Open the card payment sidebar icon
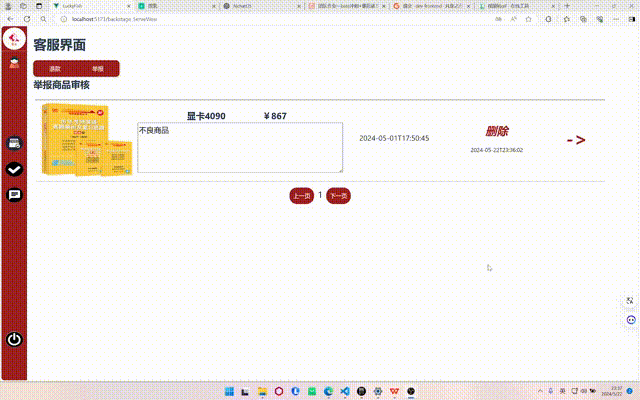 pyautogui.click(x=14, y=144)
